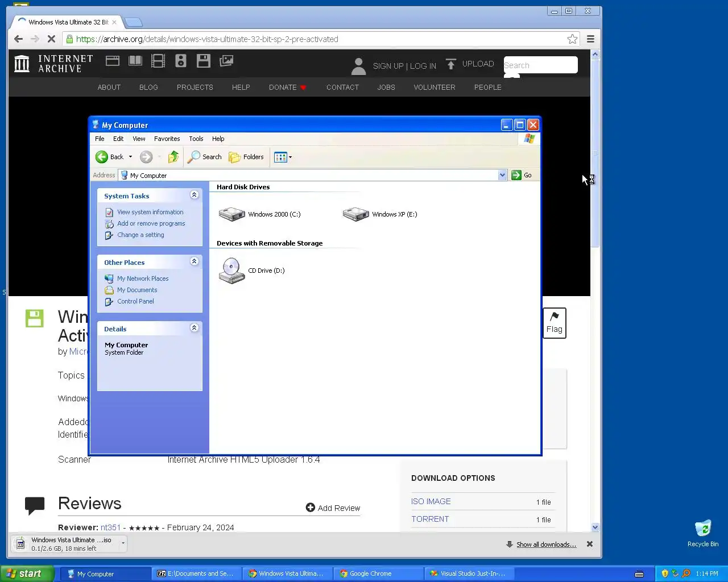Open the View menu in My Computer
Viewport: 728px width, 582px height.
click(x=139, y=139)
